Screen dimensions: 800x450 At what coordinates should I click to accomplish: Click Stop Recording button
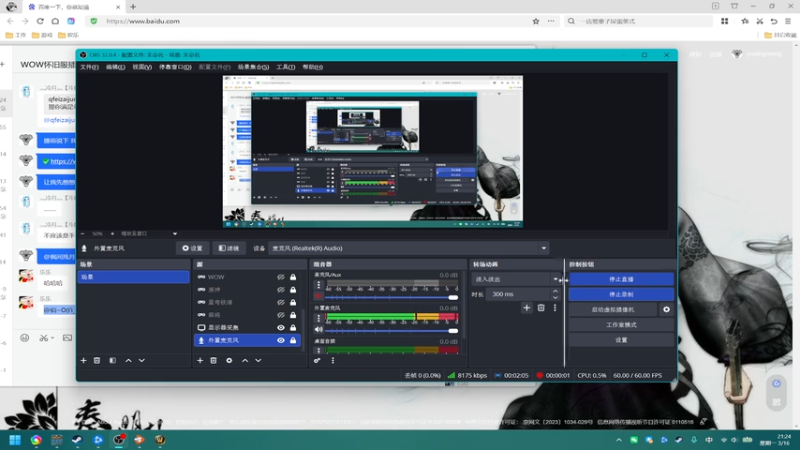621,294
